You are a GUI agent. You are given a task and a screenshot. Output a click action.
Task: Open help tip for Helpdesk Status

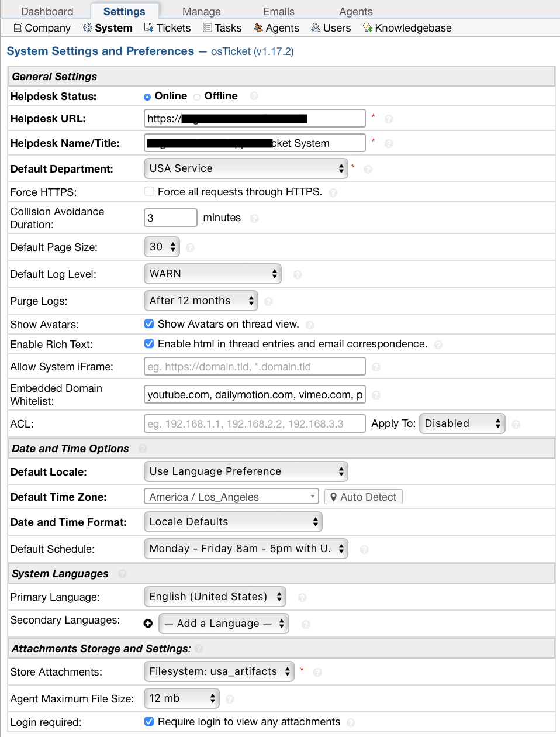pos(254,96)
